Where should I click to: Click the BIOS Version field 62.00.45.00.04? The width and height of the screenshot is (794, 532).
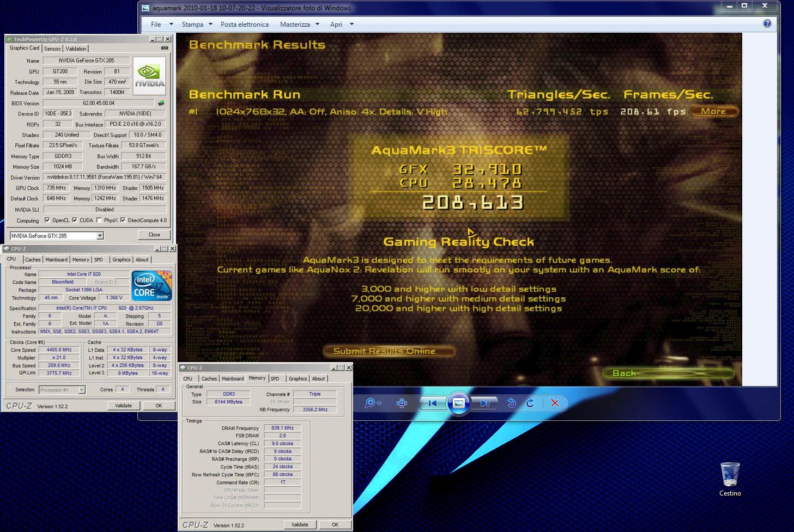click(99, 103)
